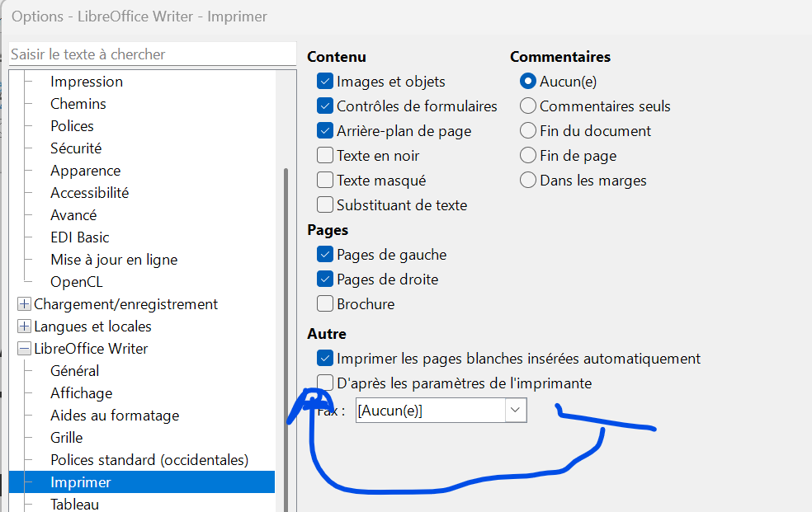Enable D'après les paramètres de l'imprimante
Screen dimensions: 812x512
tap(325, 383)
